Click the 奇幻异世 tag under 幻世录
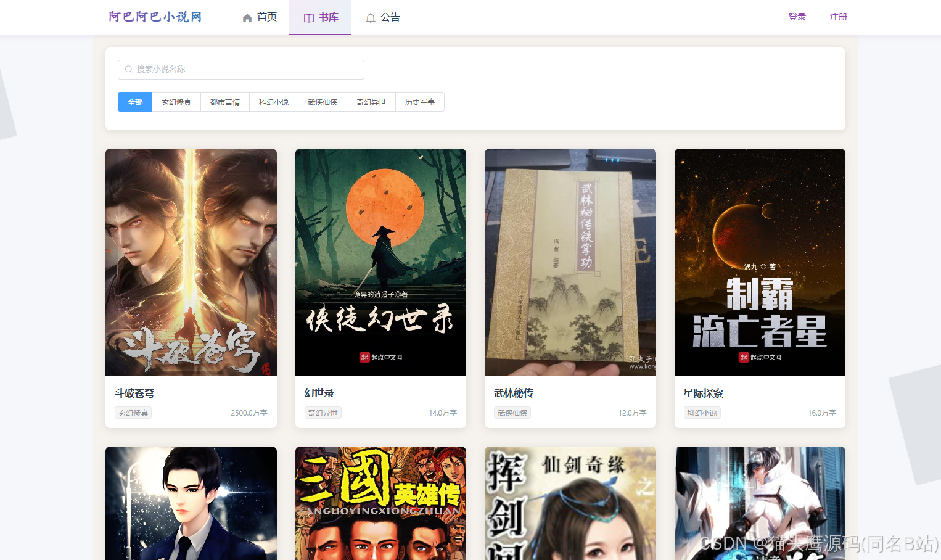Screen dimensions: 941x560 [323, 413]
